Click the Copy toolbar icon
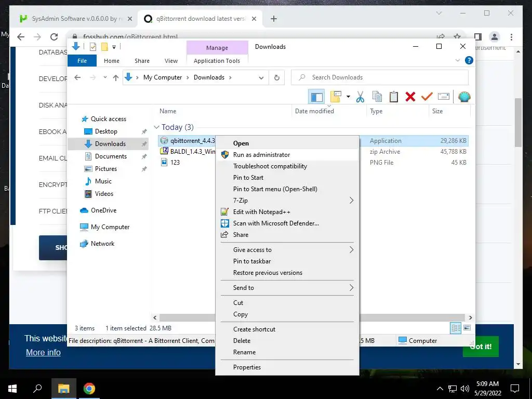This screenshot has width=532, height=399. [377, 97]
